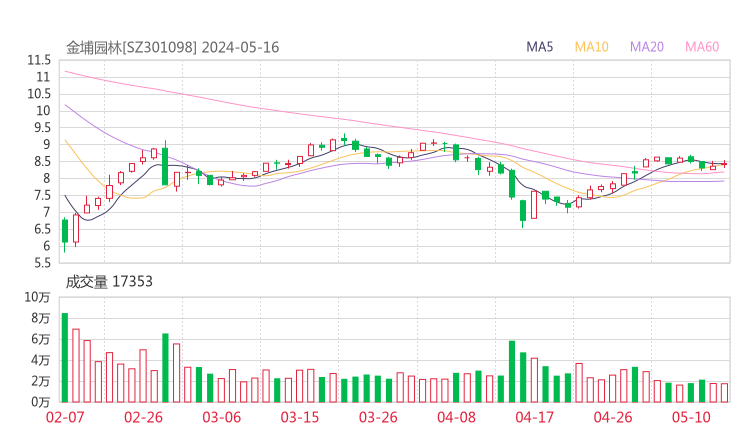740x440 pixels.
Task: Click the 11.5 price axis label
Action: 39,60
